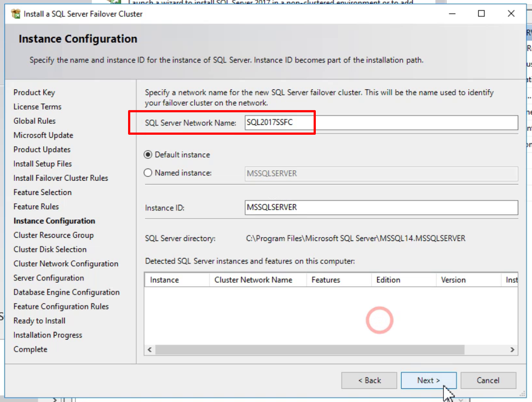Select Product Updates step in sidebar

point(42,150)
